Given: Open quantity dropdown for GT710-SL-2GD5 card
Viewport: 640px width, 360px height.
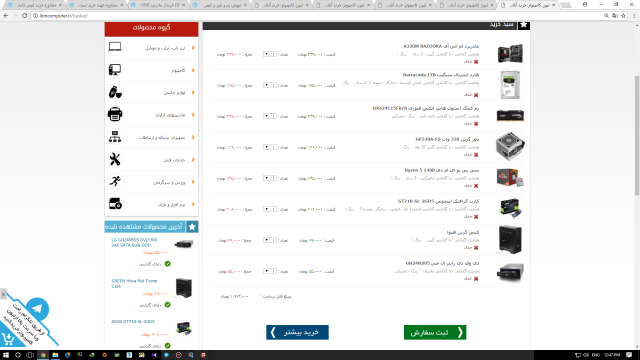Looking at the screenshot, I should coord(269,209).
